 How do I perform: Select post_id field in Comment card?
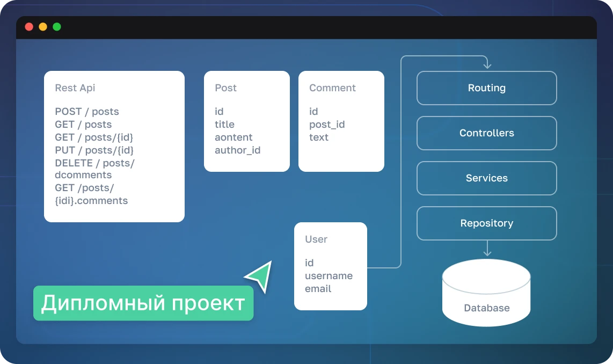(327, 125)
